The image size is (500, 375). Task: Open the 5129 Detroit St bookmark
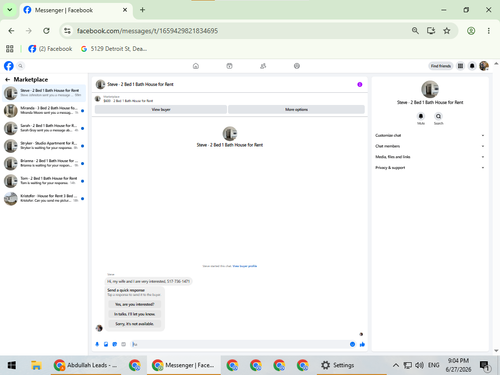coord(114,49)
